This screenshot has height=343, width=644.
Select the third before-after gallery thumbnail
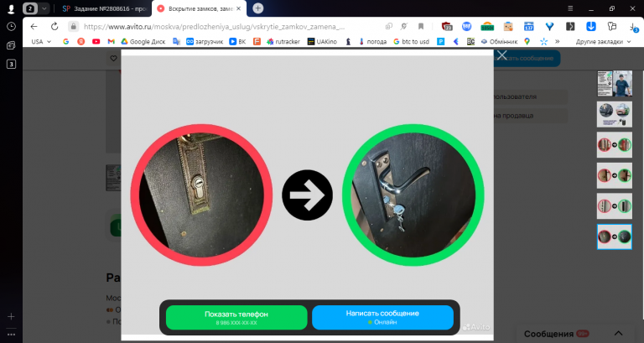615,144
